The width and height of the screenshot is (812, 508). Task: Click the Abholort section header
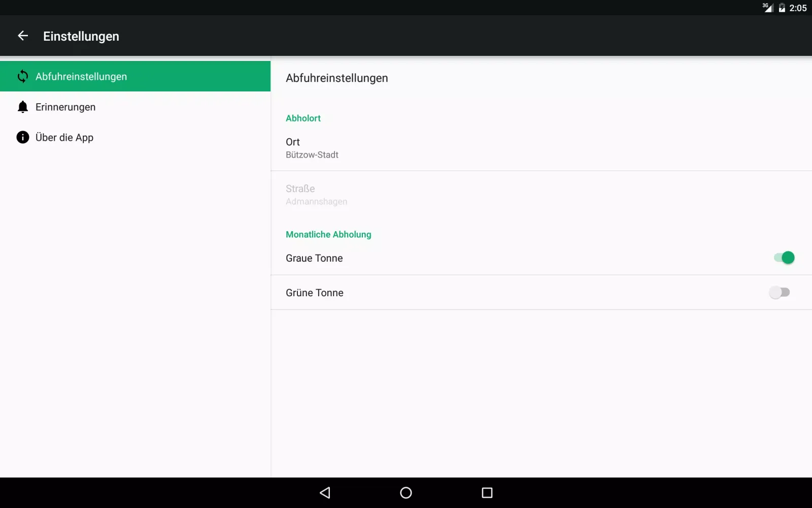(303, 118)
